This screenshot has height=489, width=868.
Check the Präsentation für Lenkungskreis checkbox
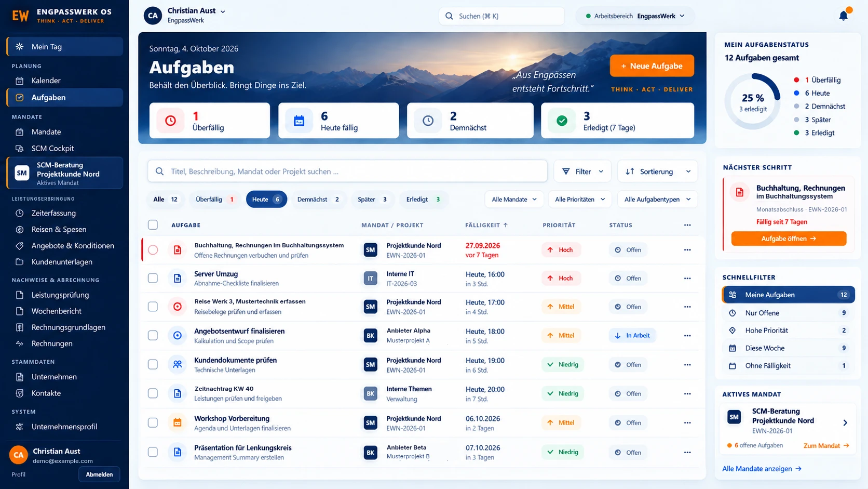tap(153, 452)
